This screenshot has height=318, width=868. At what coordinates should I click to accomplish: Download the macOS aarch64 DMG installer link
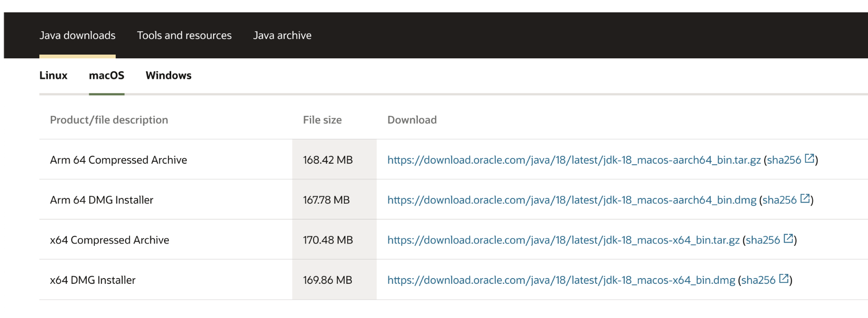pos(572,200)
